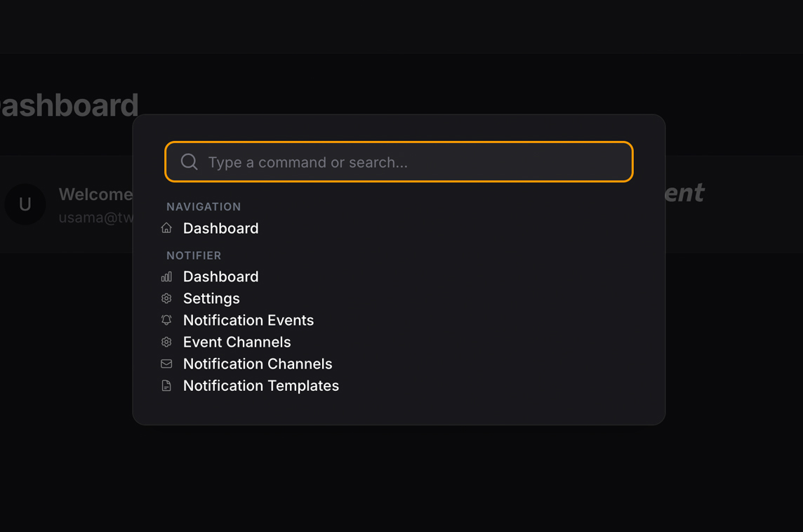Click the gear icon beside Event Channels
The width and height of the screenshot is (803, 532).
point(166,342)
